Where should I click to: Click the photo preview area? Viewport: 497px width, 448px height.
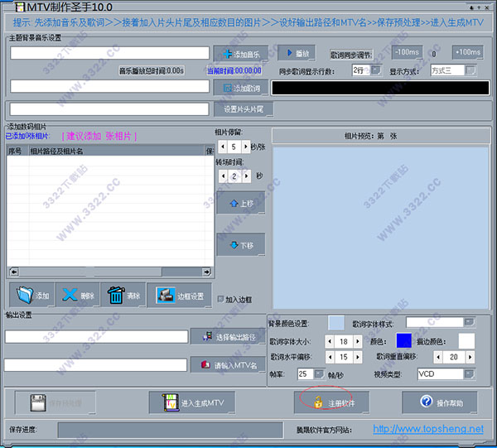pos(381,228)
